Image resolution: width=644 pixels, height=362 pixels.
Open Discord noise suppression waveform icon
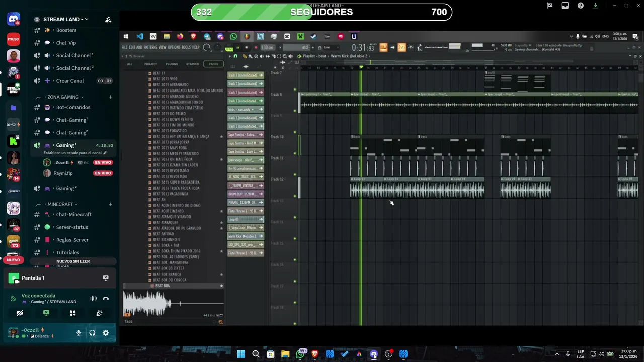point(93,299)
